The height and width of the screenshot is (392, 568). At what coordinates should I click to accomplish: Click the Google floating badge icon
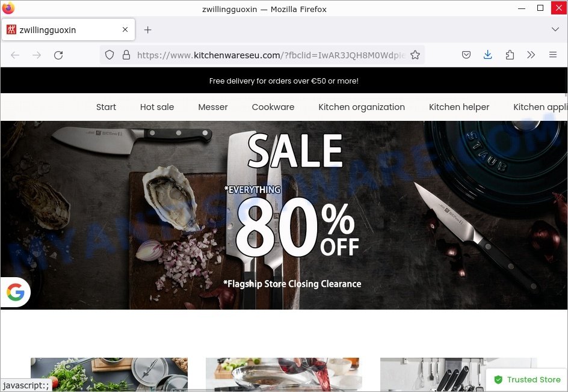[x=16, y=292]
